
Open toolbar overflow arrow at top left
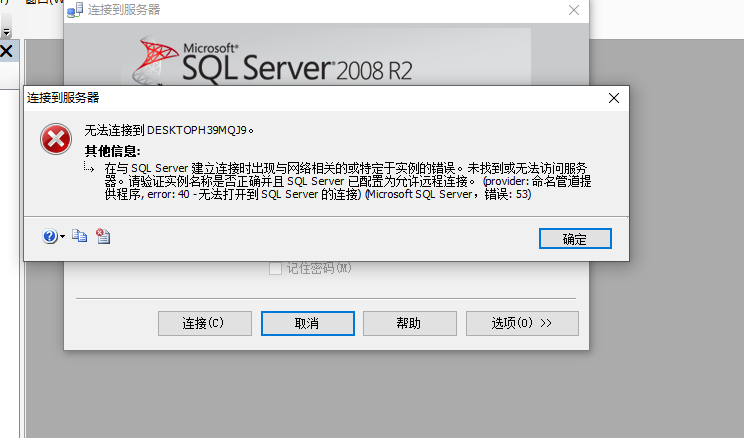6,32
